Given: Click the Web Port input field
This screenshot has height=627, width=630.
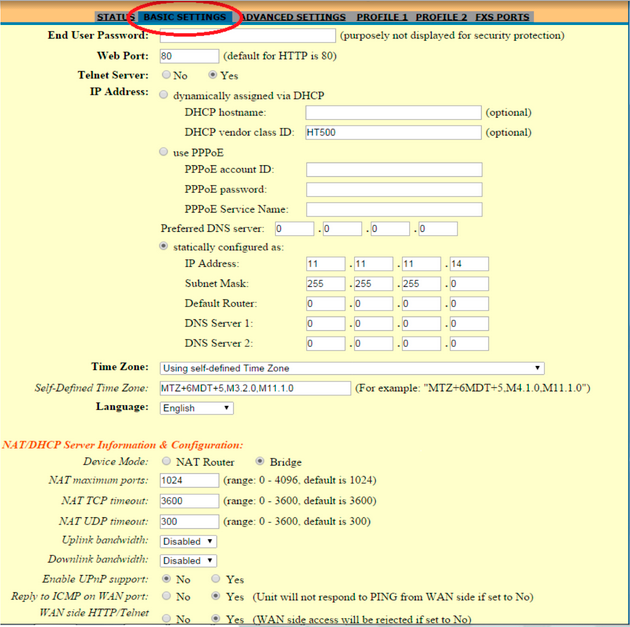Looking at the screenshot, I should [x=189, y=56].
